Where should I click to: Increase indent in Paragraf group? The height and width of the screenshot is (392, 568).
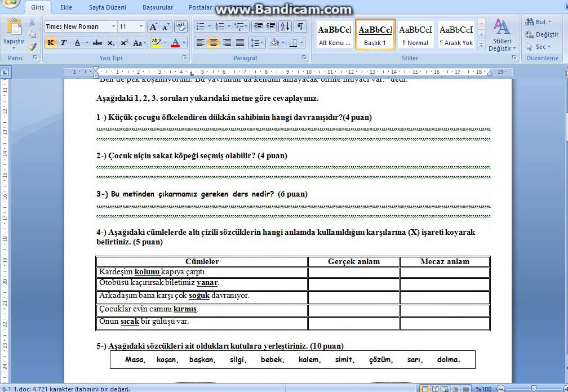point(270,26)
